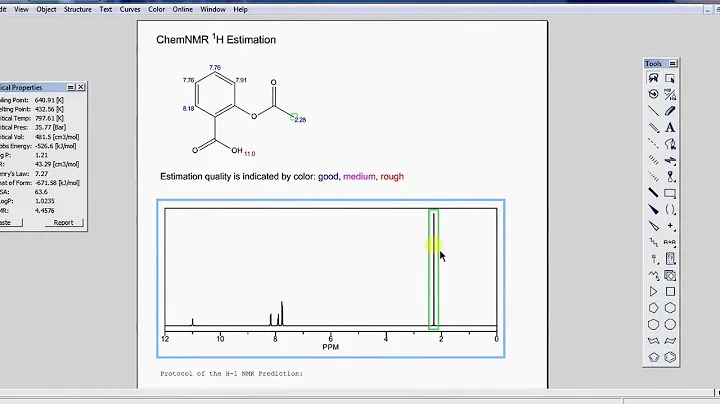Open the Templates tool
The width and height of the screenshot is (720, 404).
(670, 275)
